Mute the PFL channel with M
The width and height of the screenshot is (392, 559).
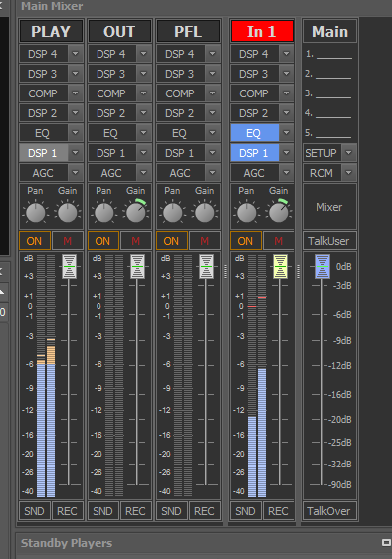[x=204, y=241]
